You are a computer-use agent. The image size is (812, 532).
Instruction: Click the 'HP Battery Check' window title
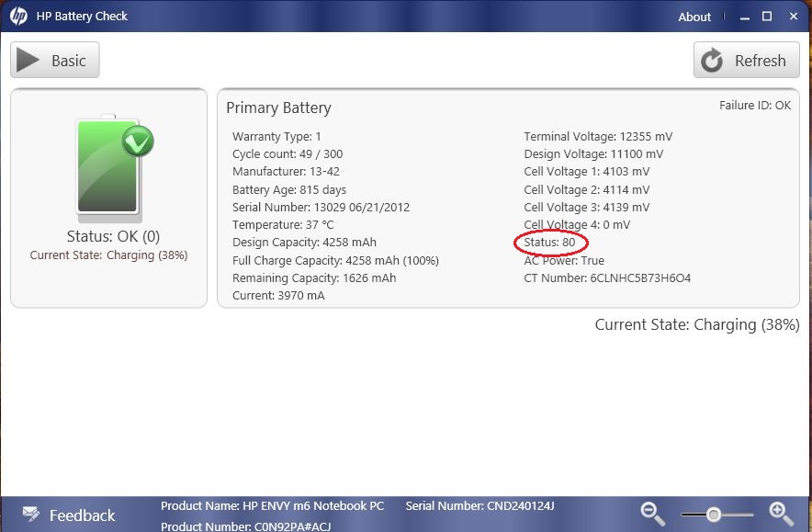(82, 16)
